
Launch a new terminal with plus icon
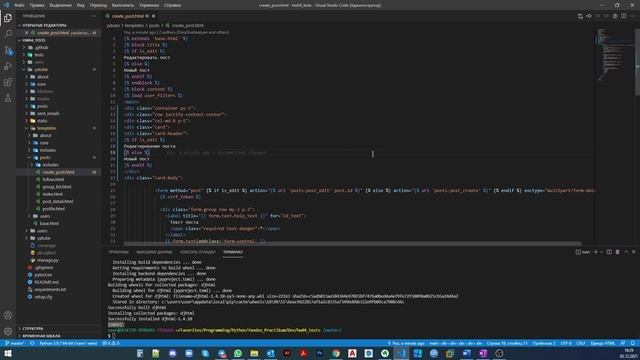point(596,252)
